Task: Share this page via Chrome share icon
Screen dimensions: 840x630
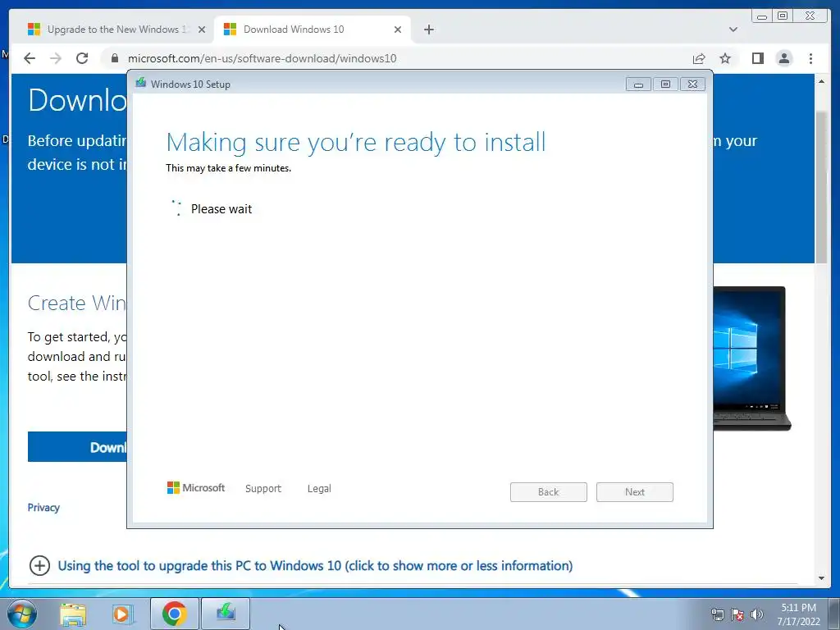Action: pos(699,58)
